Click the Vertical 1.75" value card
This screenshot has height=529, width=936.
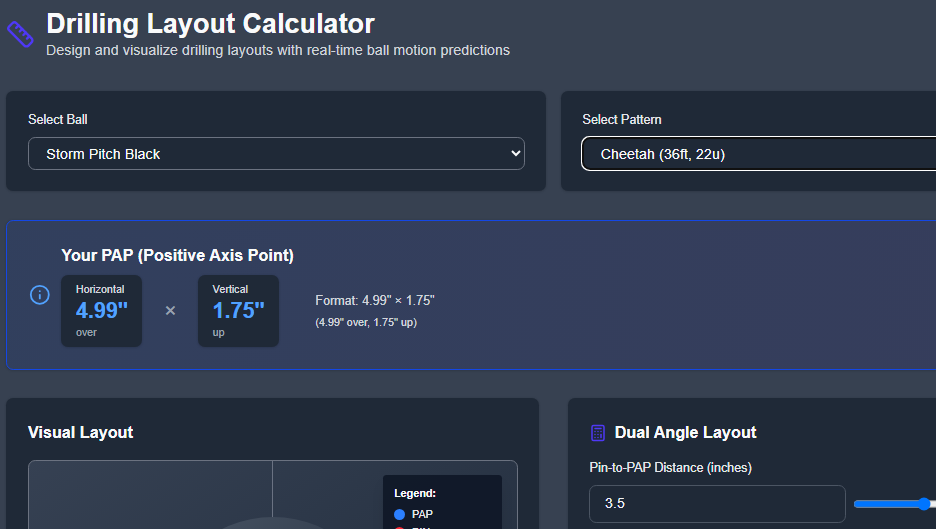(238, 311)
